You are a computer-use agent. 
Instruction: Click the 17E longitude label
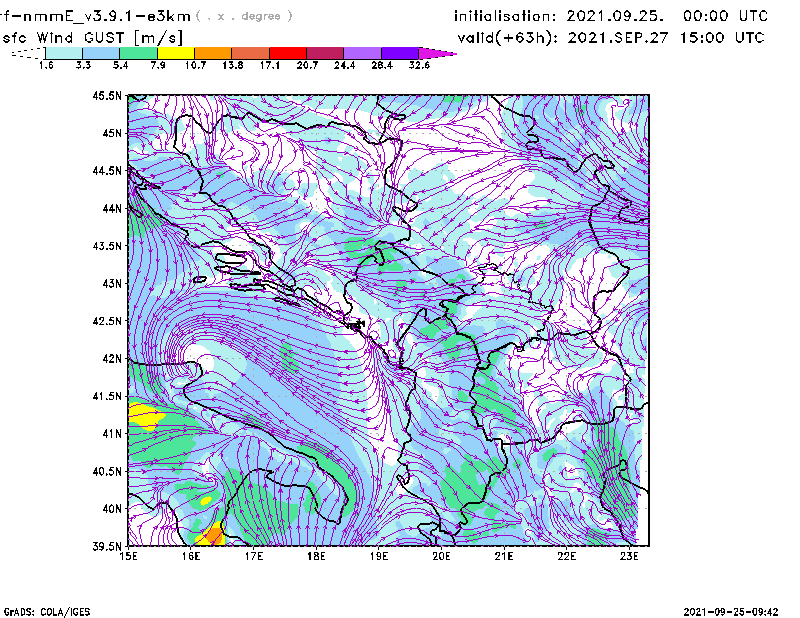click(x=254, y=556)
